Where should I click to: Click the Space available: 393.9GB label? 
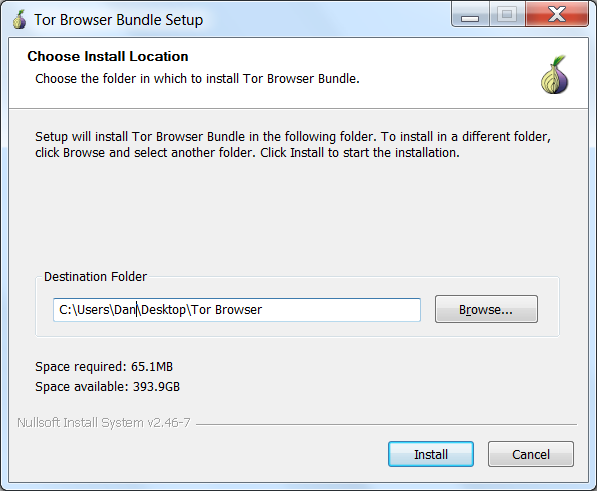click(x=107, y=387)
